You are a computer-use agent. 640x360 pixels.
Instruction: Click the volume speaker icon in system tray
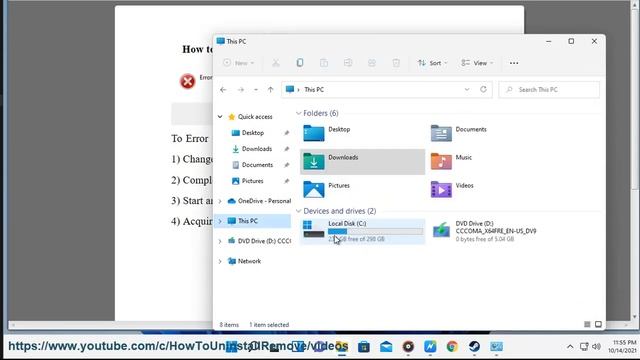point(596,347)
